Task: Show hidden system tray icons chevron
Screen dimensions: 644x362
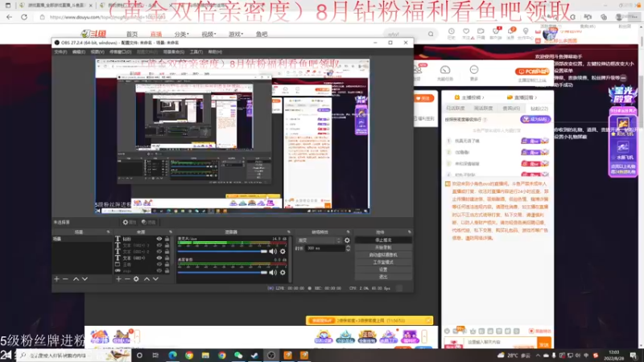Action: 538,356
